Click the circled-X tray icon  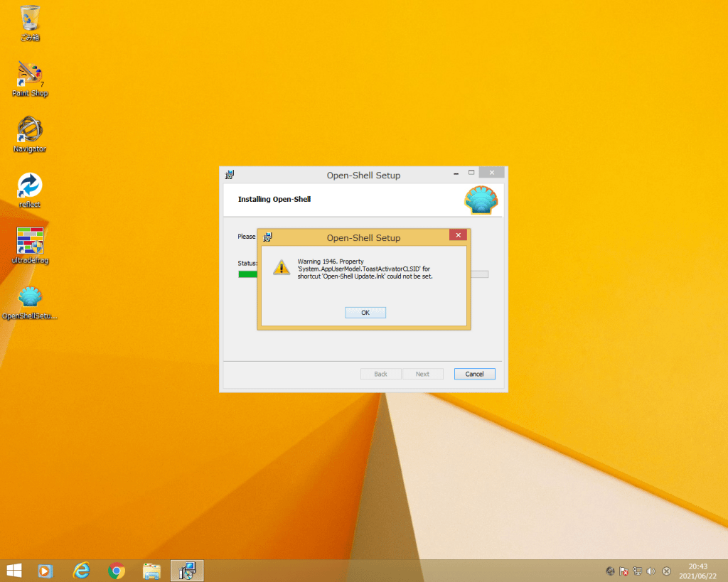tap(666, 571)
